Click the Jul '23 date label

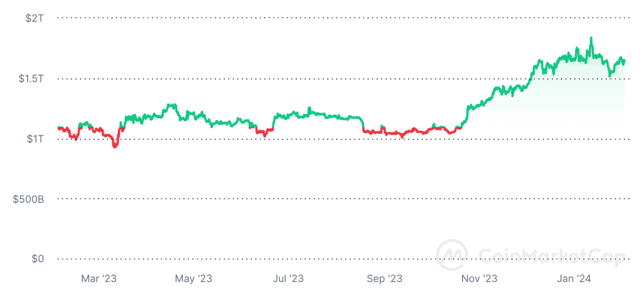288,279
